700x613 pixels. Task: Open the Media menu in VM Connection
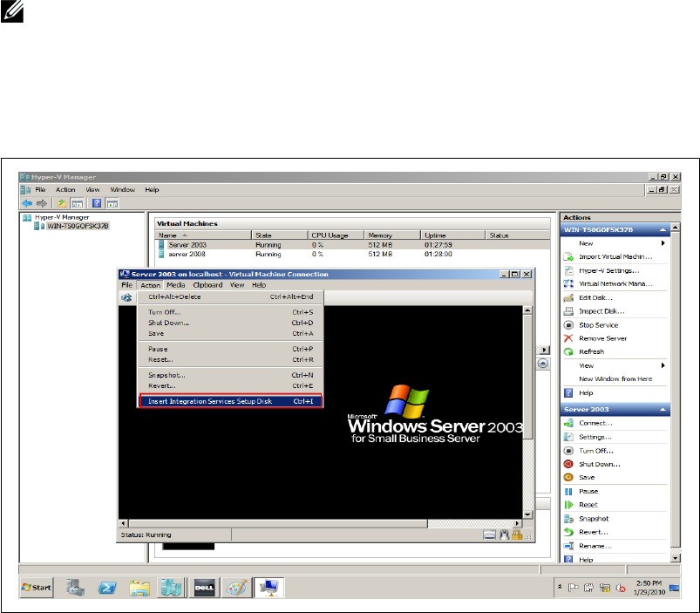[175, 285]
